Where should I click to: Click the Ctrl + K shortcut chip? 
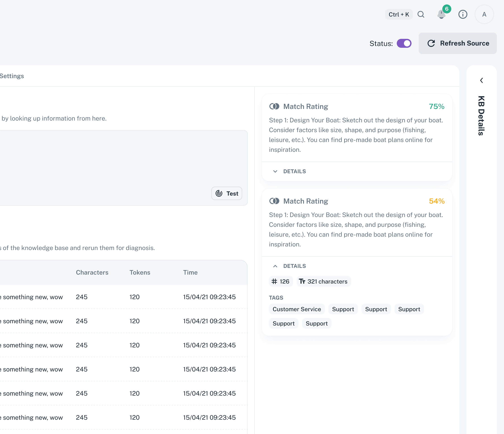tap(399, 14)
